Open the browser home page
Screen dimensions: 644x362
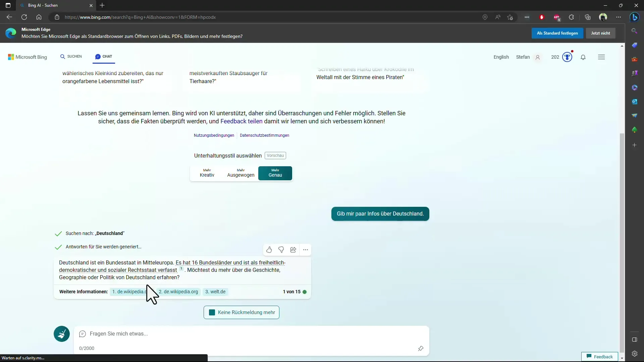pyautogui.click(x=39, y=17)
